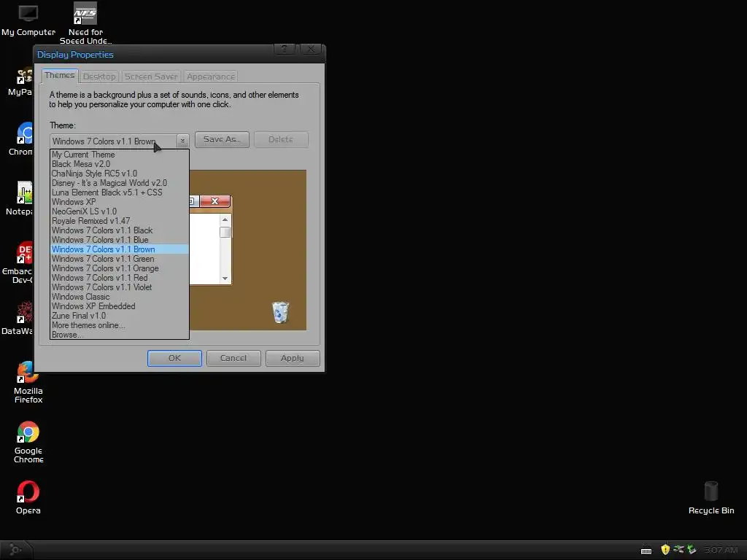Click the network connection tray icon
The width and height of the screenshot is (747, 560).
coord(678,550)
